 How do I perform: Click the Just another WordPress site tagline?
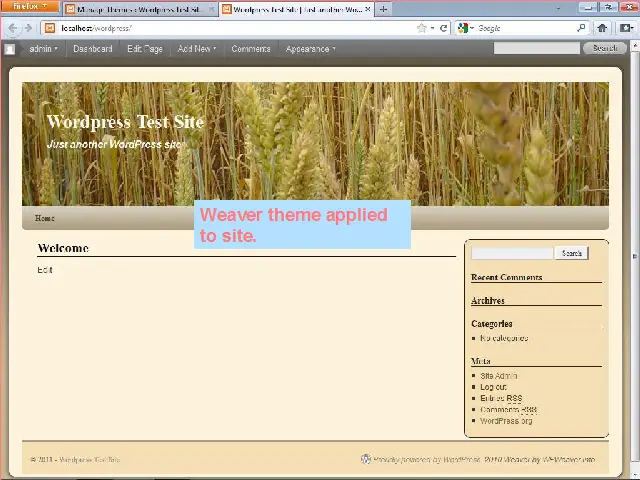[x=116, y=144]
